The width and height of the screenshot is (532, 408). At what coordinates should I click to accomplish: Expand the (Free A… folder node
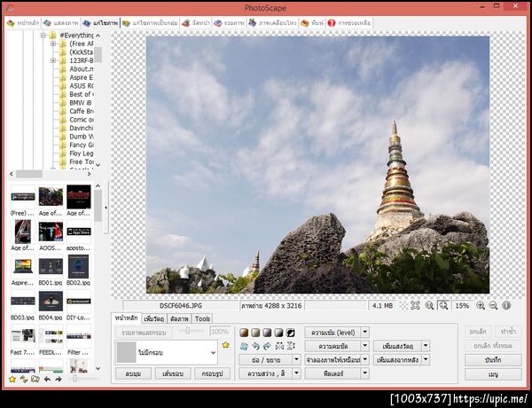(53, 43)
